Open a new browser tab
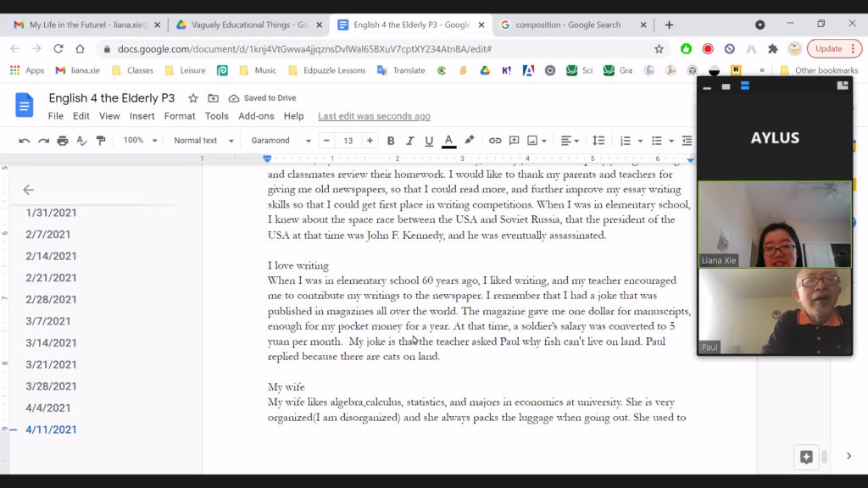Viewport: 868px width, 488px height. [670, 25]
